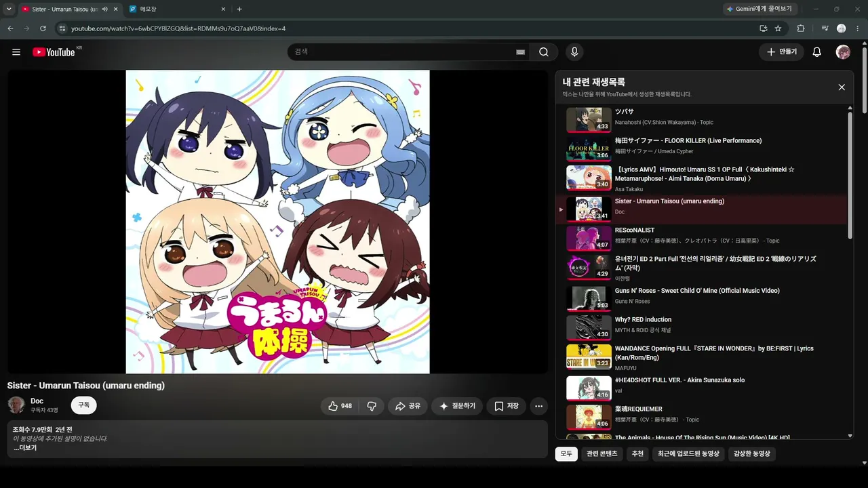Open WANDANCE Opening STARE IN WONDER title
This screenshot has width=868, height=488.
tap(714, 353)
